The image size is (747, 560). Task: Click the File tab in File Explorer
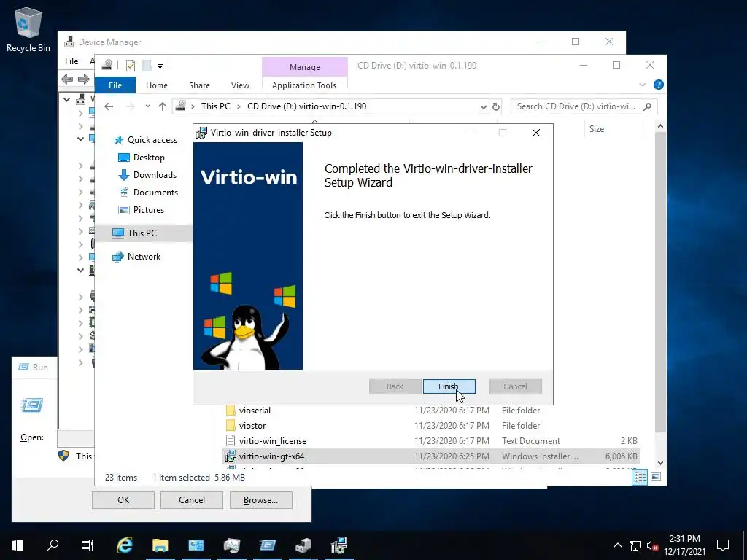point(115,85)
